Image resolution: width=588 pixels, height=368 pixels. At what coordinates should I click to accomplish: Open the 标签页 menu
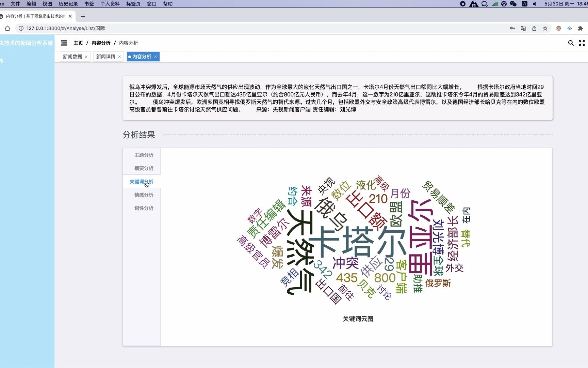[133, 4]
